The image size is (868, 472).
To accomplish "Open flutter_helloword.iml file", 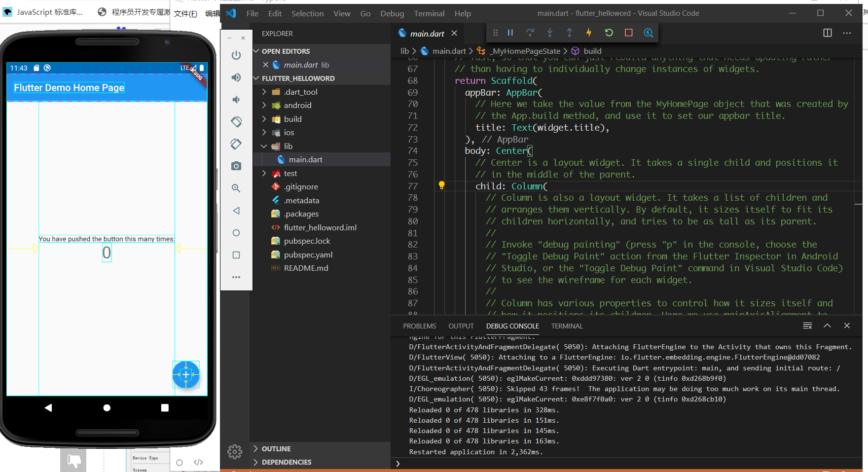I will [322, 227].
